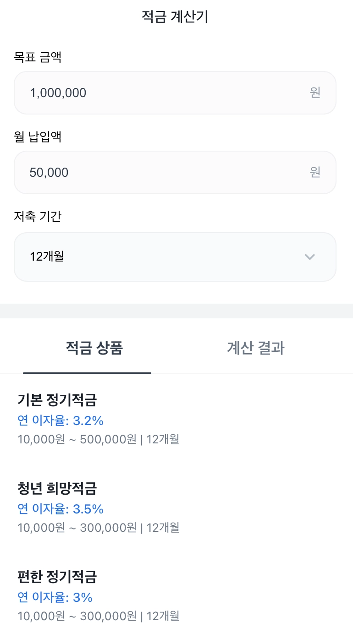Click the 적금 계산기 page title
Screen dimensions: 353x644
(176, 17)
